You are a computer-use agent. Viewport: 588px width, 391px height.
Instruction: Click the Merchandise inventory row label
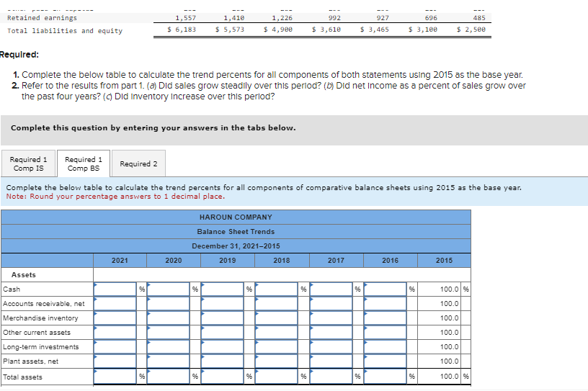point(40,318)
